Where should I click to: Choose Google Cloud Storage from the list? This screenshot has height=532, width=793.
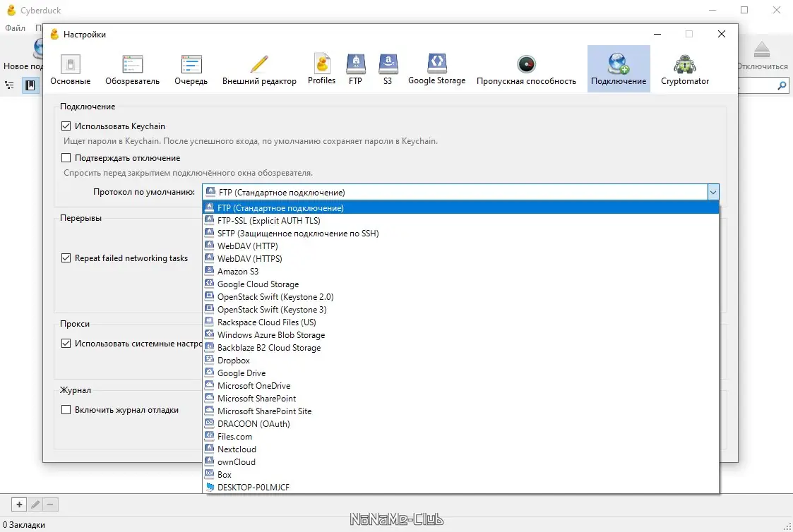[x=460, y=284]
